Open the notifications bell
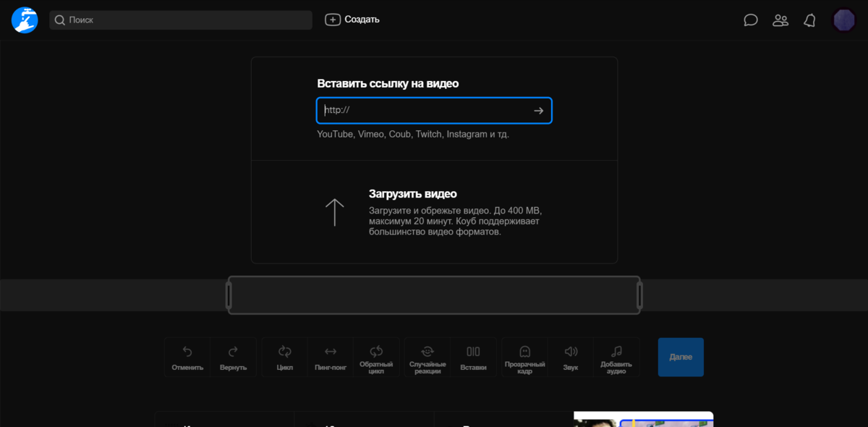Viewport: 868px width, 427px height. point(810,20)
